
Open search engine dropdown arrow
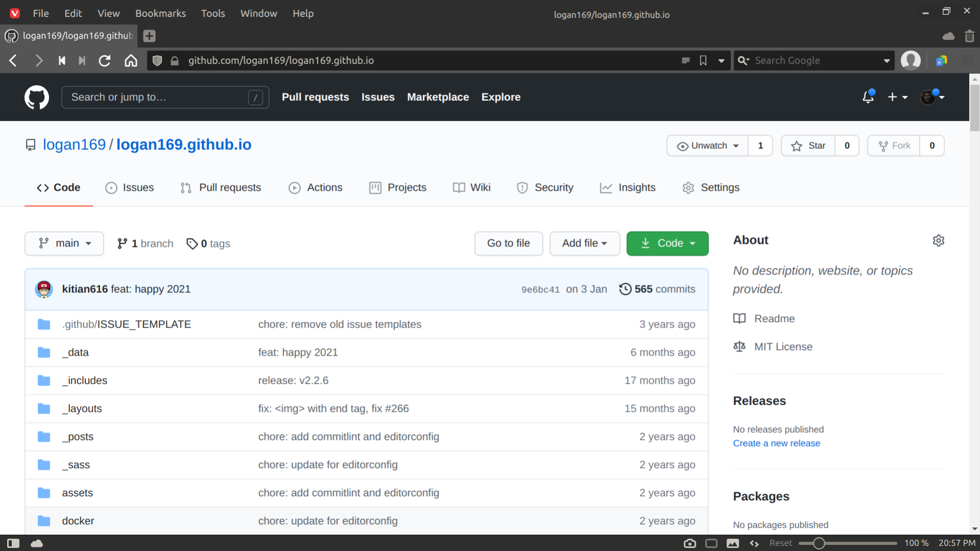886,61
